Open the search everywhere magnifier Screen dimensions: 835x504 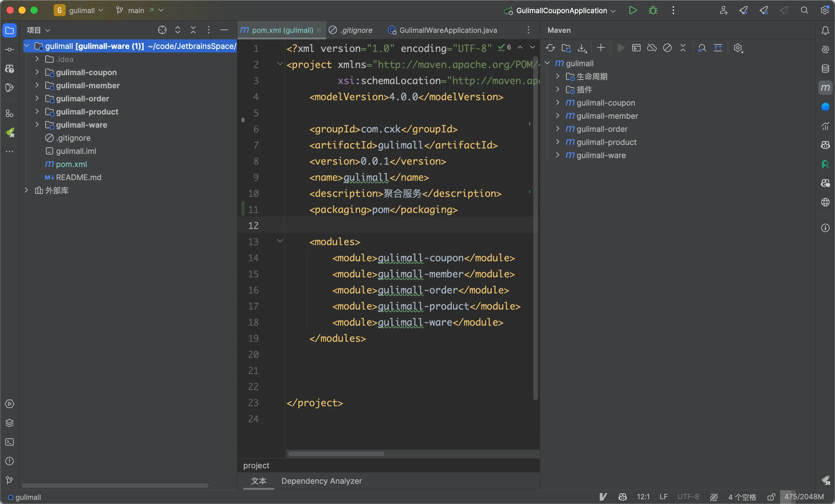point(805,10)
